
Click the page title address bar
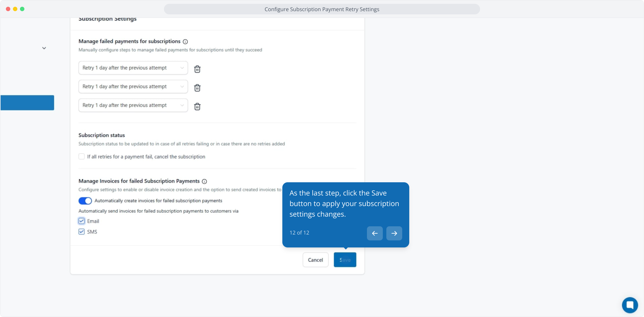(322, 9)
